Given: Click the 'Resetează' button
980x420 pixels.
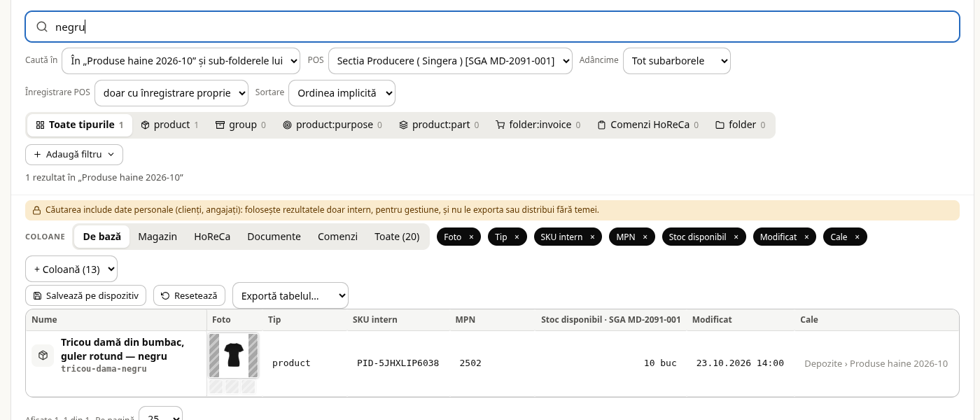Looking at the screenshot, I should coord(190,295).
